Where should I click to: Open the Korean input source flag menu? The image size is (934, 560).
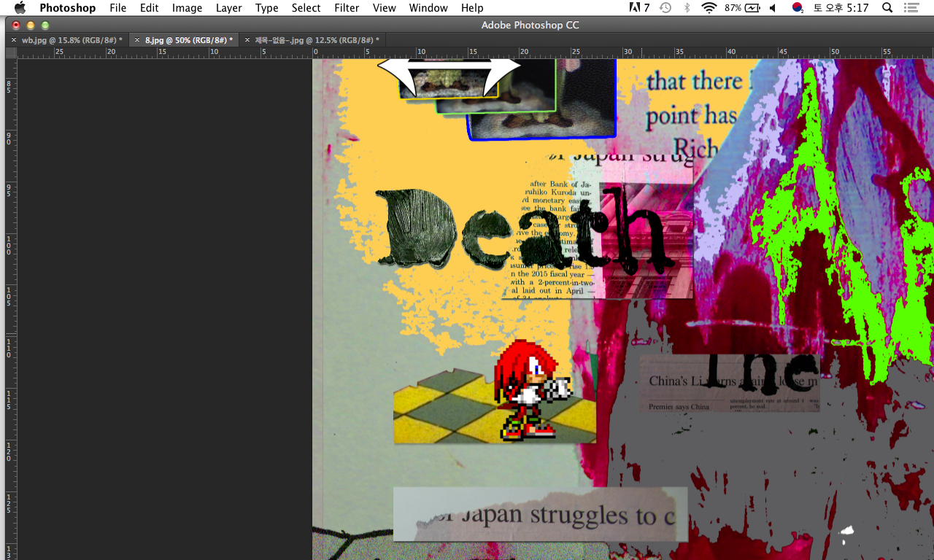(x=798, y=8)
